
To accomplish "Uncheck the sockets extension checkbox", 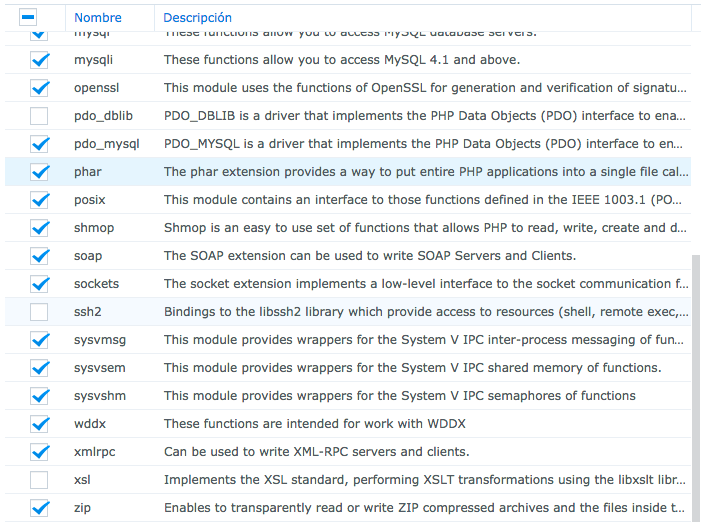I will 39,284.
